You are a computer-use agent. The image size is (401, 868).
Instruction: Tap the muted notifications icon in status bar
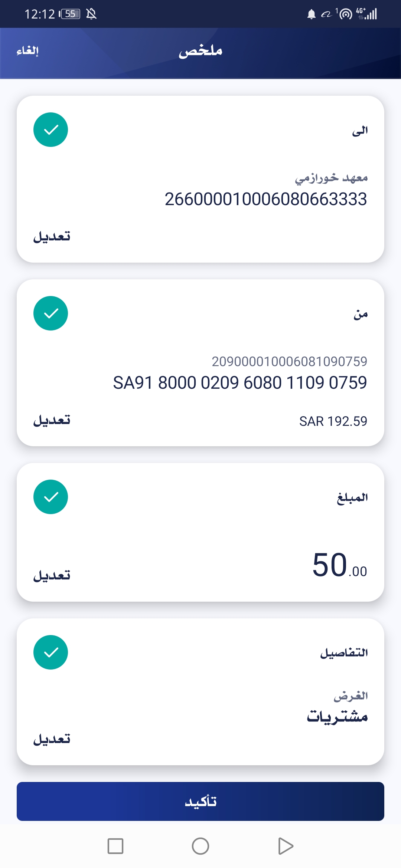click(91, 14)
